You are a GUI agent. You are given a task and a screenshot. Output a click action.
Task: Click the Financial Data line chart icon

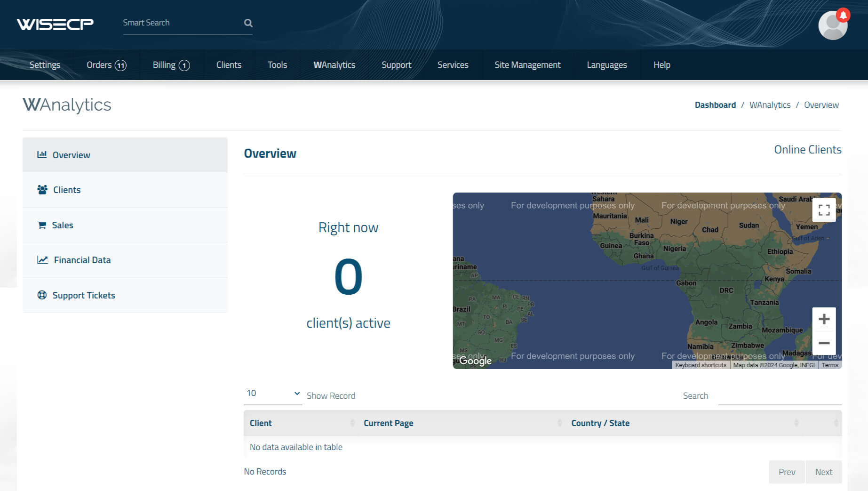coord(42,260)
